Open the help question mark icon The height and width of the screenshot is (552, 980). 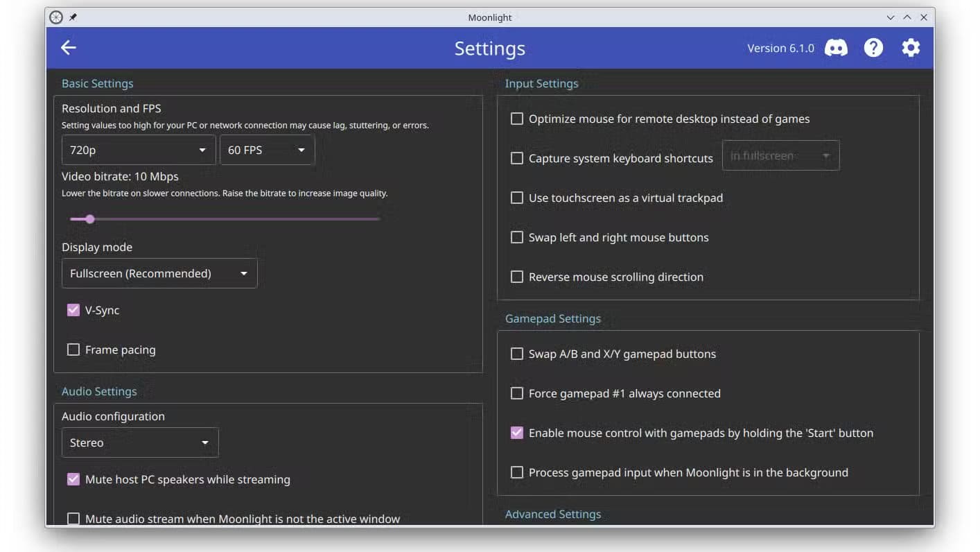click(873, 48)
